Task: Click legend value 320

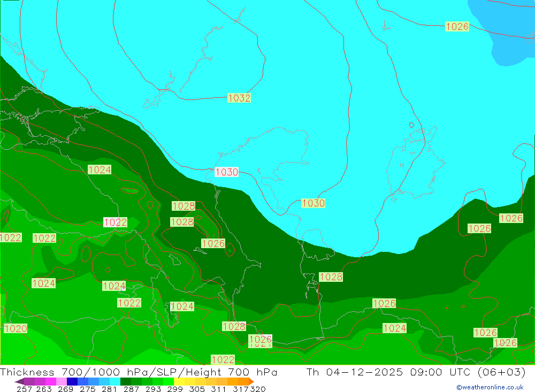Action: pyautogui.click(x=258, y=389)
